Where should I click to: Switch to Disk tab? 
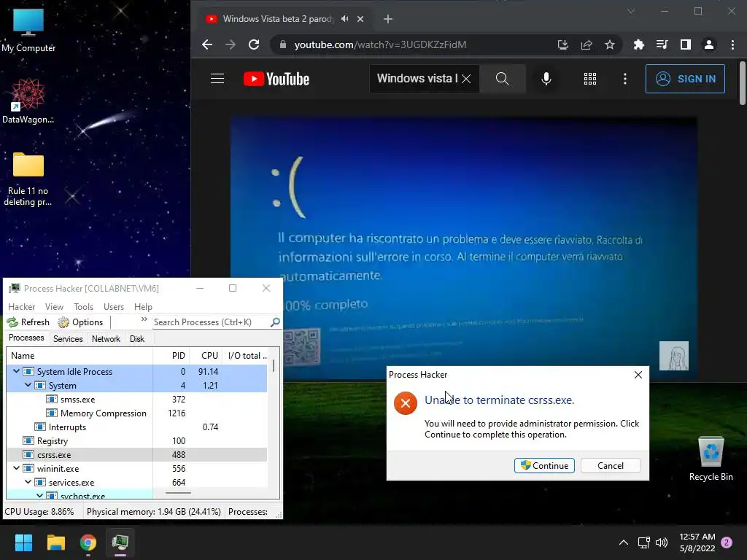136,338
